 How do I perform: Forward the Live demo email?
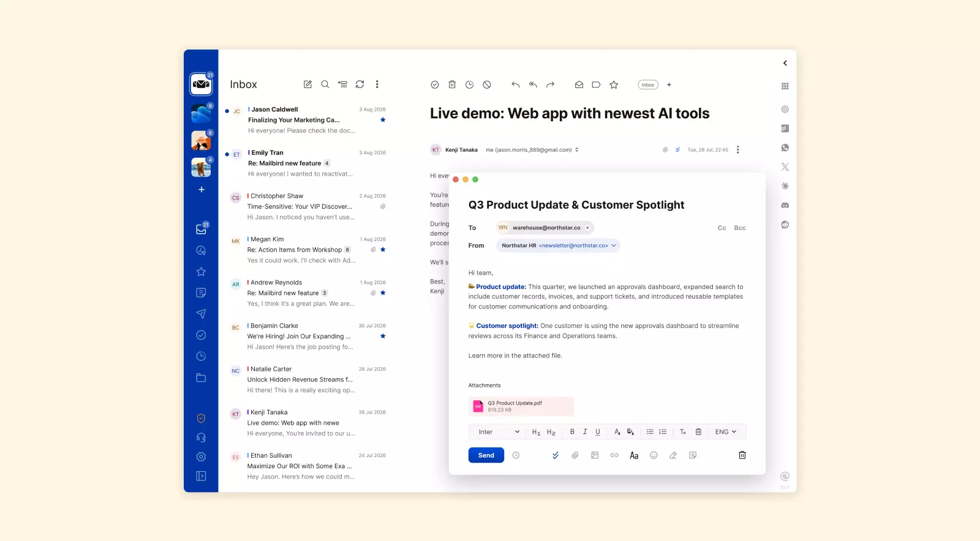[x=550, y=84]
